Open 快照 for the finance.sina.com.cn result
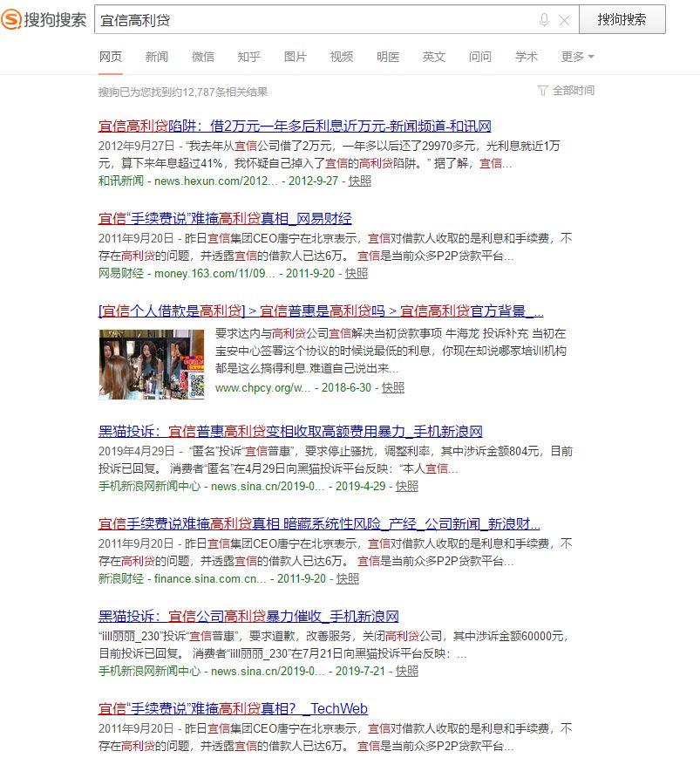 348,578
